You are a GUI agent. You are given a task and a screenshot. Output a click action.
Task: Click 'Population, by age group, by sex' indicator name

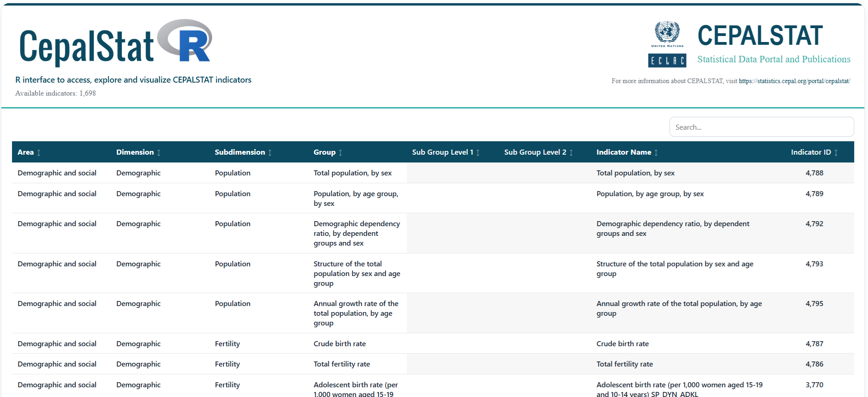(650, 194)
